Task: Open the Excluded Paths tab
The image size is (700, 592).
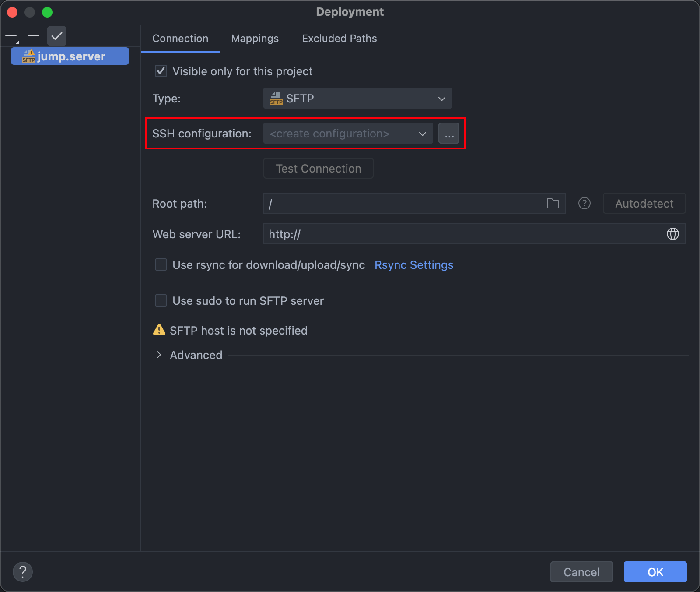Action: click(x=339, y=39)
